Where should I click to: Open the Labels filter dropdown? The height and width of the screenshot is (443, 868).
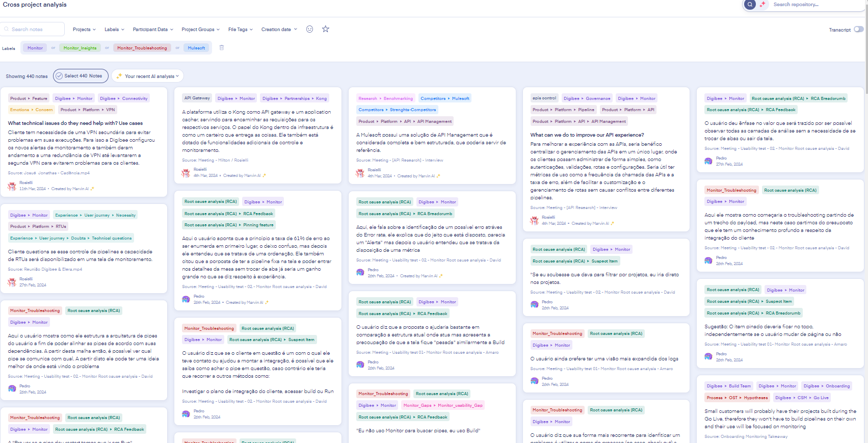[114, 30]
